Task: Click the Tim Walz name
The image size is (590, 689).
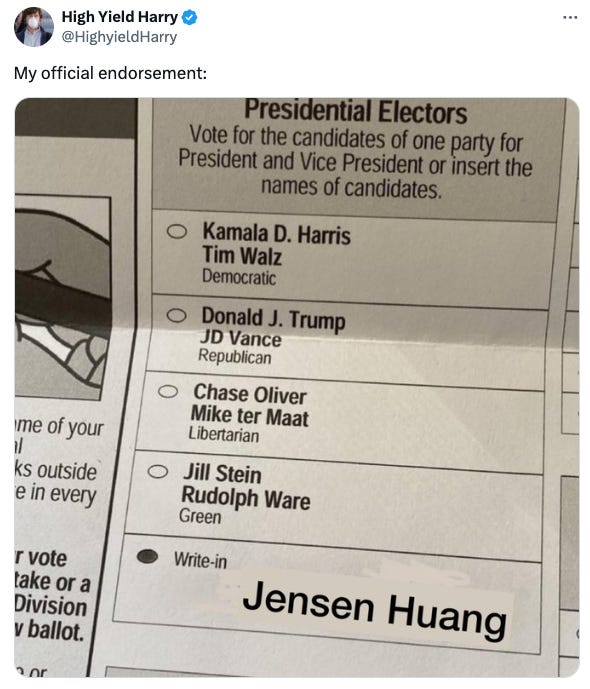Action: coord(242,256)
